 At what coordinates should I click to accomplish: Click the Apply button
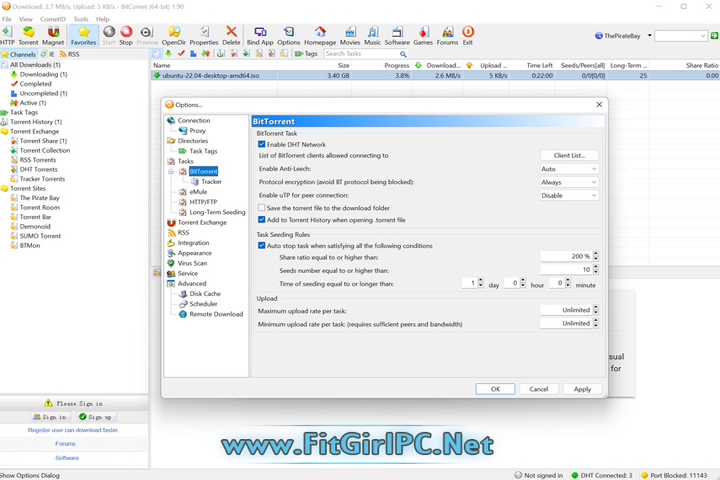pos(582,389)
